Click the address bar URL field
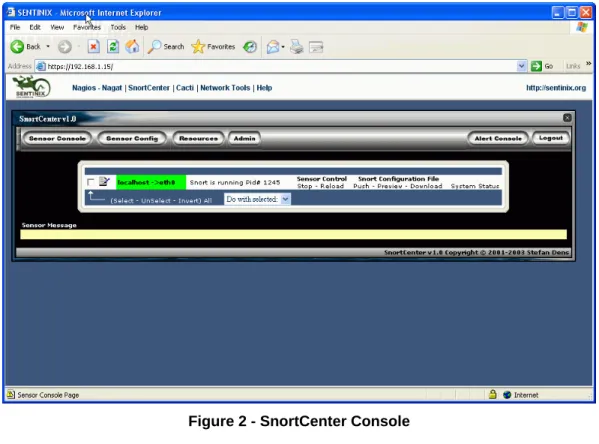Image resolution: width=599 pixels, height=444 pixels. 281,66
